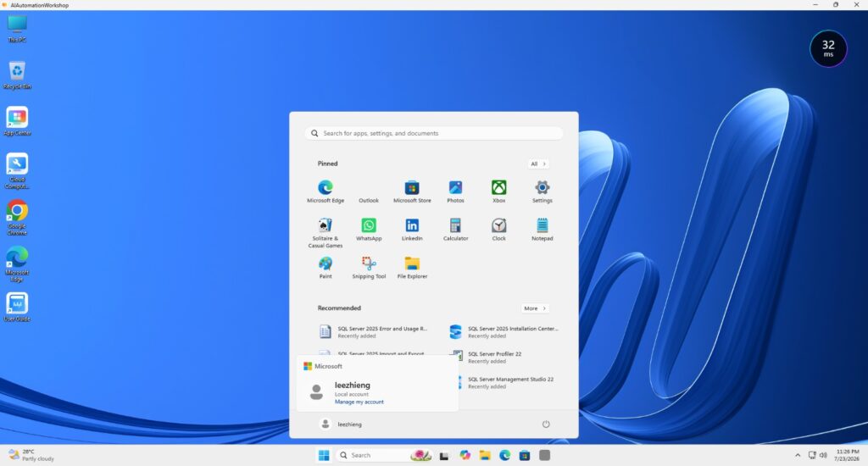Image resolution: width=868 pixels, height=466 pixels.
Task: Click the 32 ms latency indicator
Action: [828, 48]
